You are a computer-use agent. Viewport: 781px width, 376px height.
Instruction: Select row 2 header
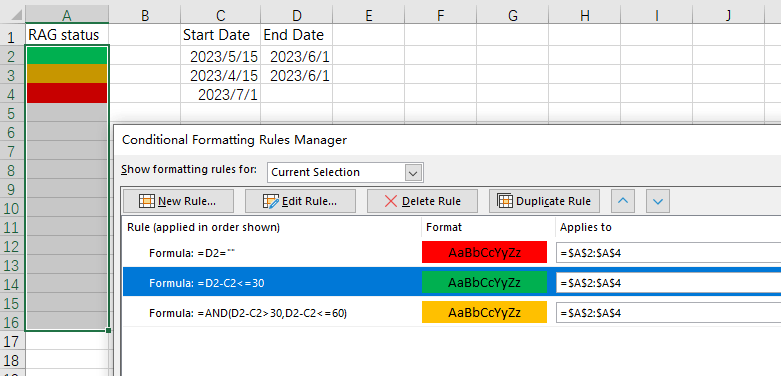tap(12, 55)
